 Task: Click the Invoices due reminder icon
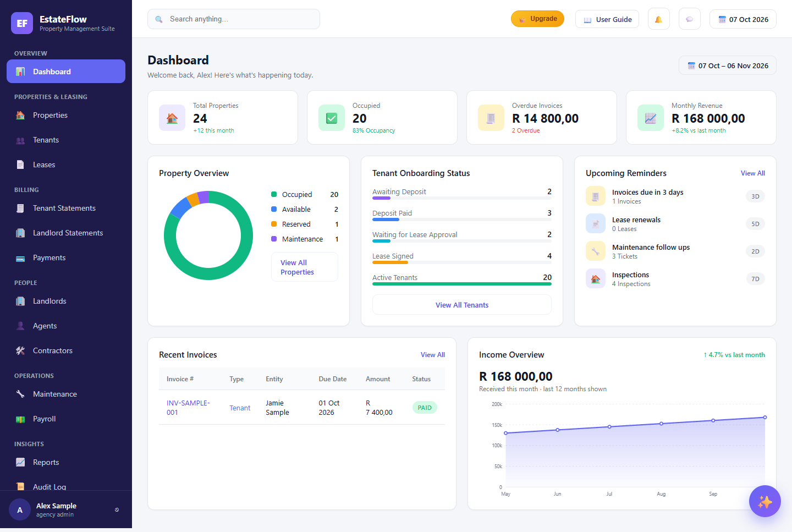click(596, 196)
